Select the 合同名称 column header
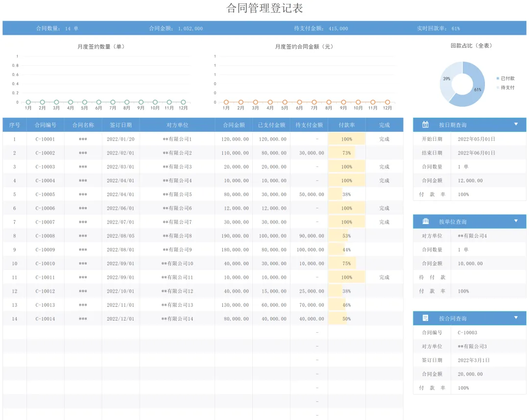This screenshot has height=420, width=529. [x=83, y=125]
